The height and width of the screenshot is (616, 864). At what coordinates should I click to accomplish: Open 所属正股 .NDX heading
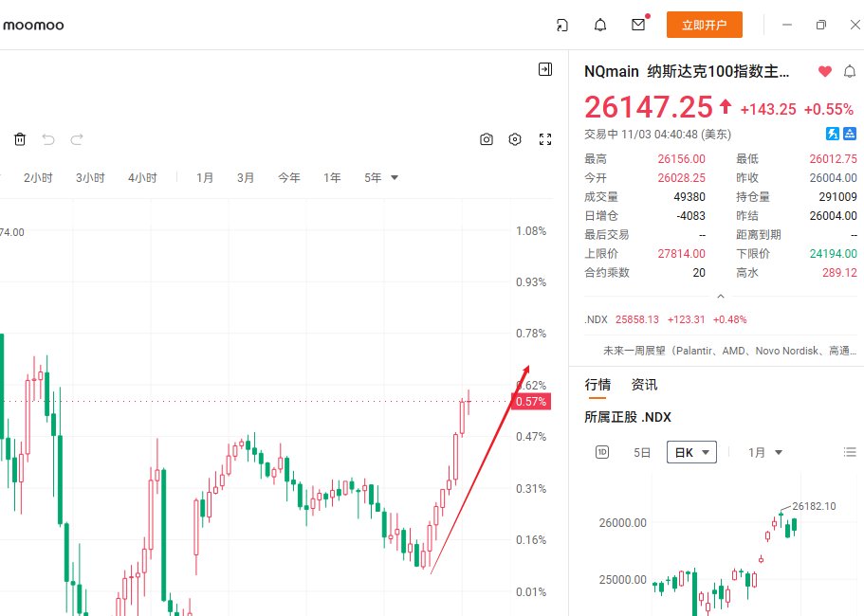click(628, 417)
